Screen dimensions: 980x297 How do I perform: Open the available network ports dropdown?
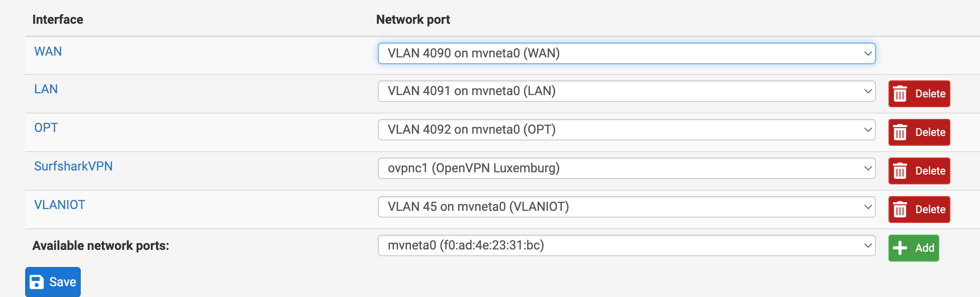point(626,245)
